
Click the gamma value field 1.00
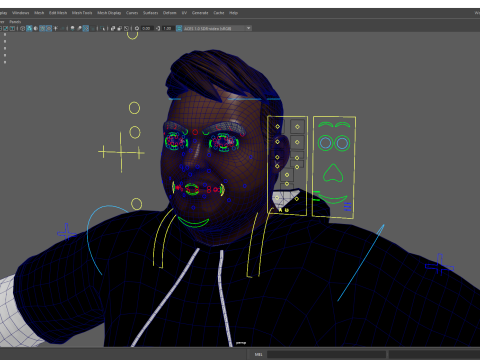(x=168, y=28)
